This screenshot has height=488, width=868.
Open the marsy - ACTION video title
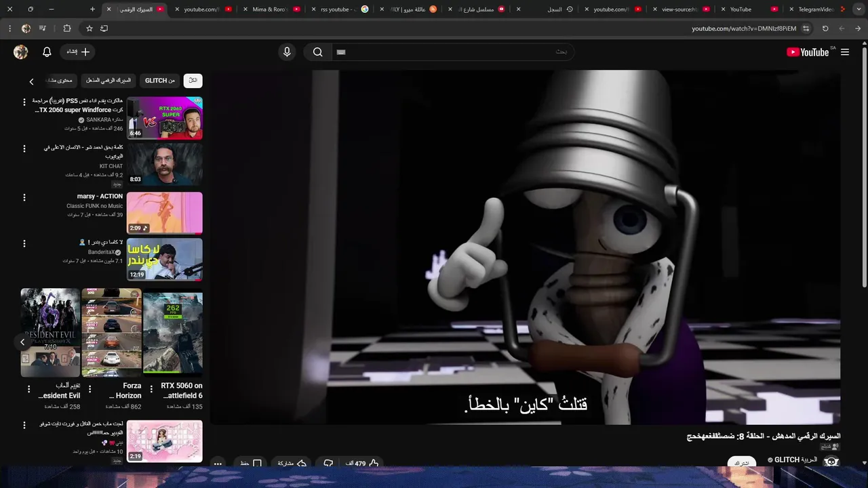pos(100,197)
